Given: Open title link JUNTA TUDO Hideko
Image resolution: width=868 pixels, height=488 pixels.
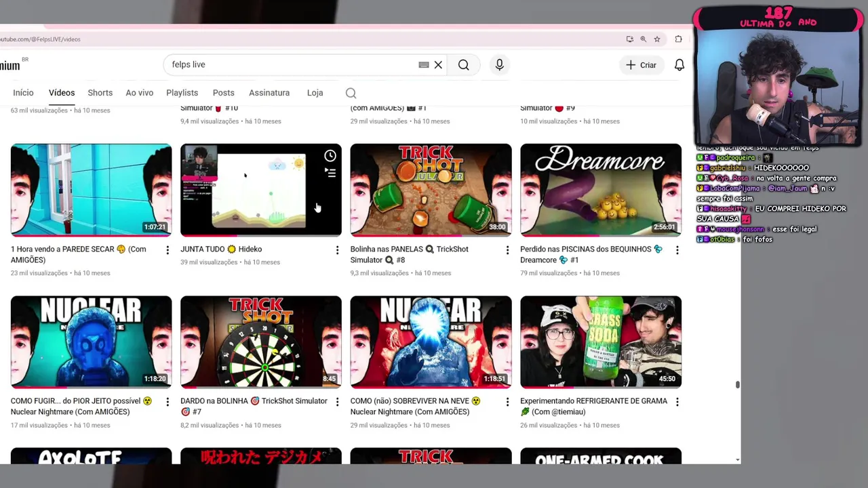Looking at the screenshot, I should pyautogui.click(x=221, y=249).
